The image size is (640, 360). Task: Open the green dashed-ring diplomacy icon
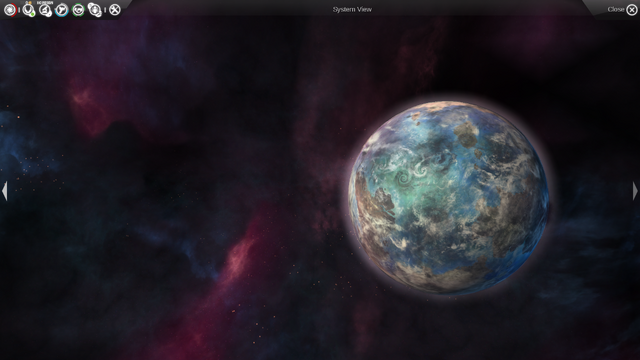(78, 10)
